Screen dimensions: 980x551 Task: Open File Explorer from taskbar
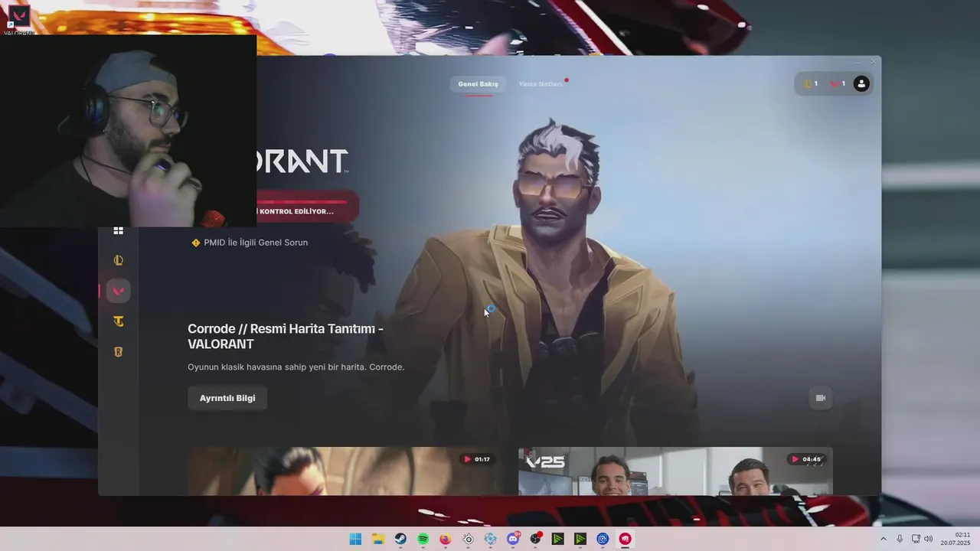[x=377, y=539]
